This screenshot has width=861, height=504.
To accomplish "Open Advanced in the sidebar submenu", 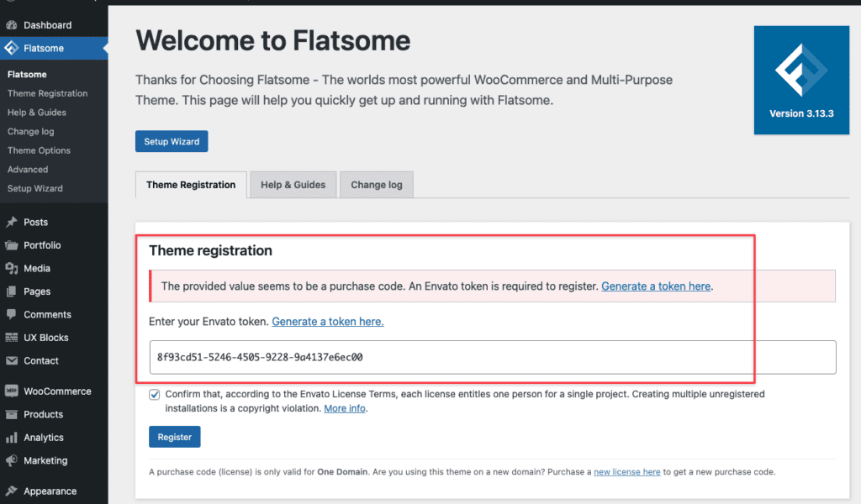I will (28, 170).
